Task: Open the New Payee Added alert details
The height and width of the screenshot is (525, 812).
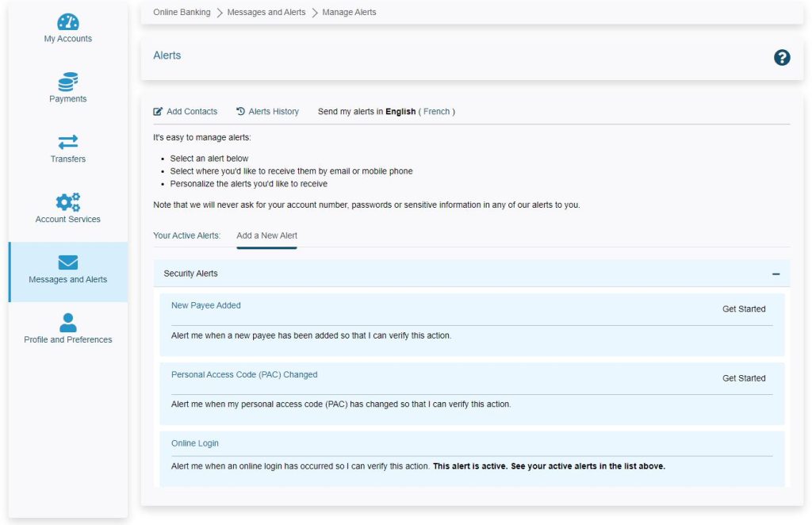Action: [205, 305]
